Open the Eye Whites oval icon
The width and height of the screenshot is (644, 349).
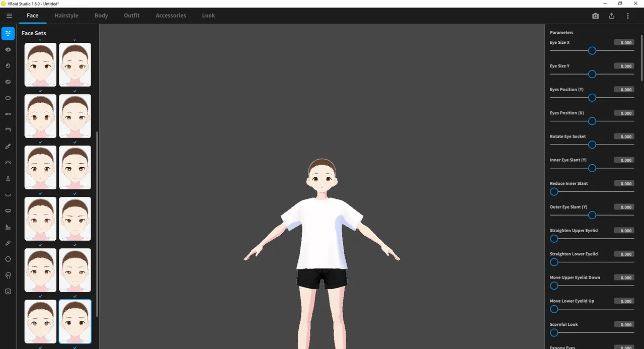tap(8, 98)
